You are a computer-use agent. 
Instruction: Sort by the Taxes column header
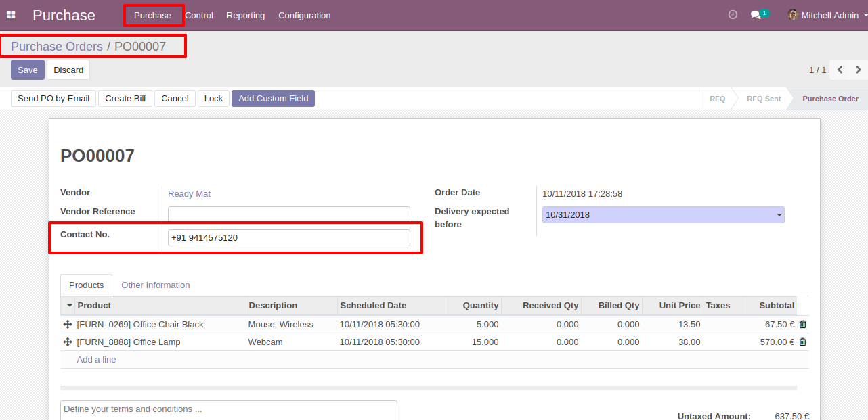(723, 306)
